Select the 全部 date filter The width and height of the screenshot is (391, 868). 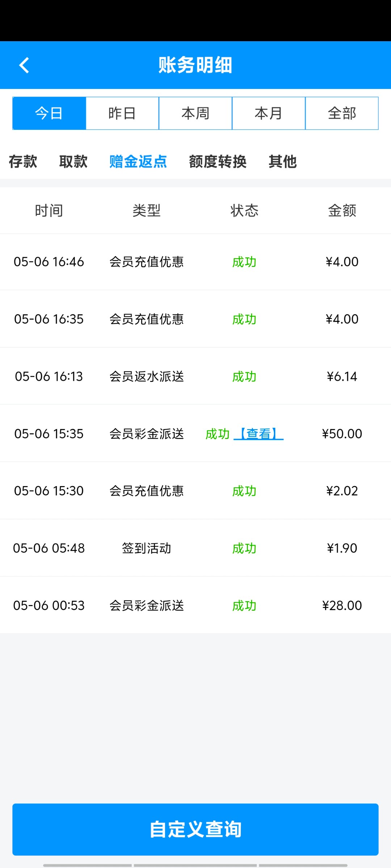[342, 113]
